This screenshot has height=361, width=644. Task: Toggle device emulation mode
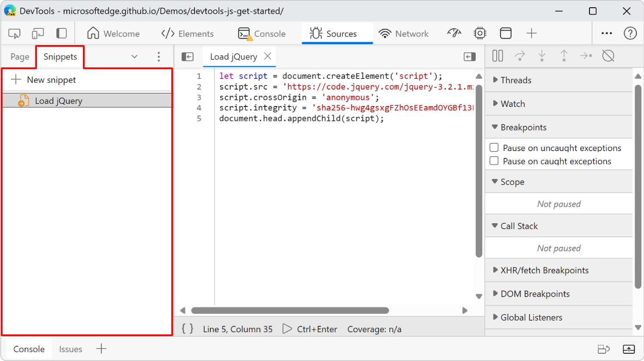(38, 33)
